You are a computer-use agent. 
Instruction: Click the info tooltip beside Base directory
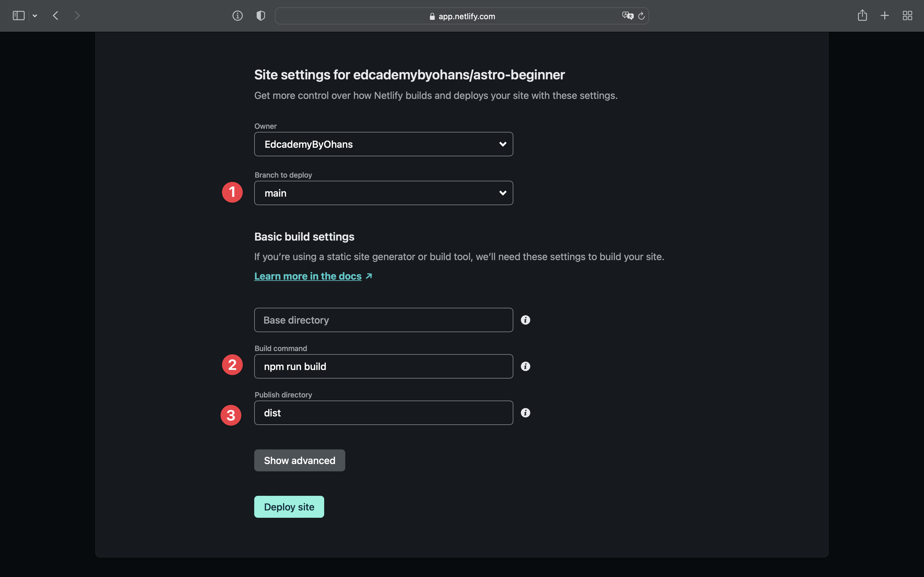525,320
